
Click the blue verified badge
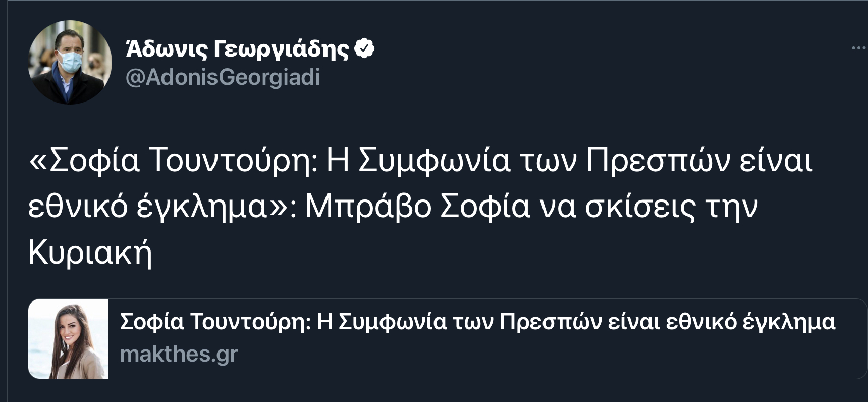click(x=364, y=48)
